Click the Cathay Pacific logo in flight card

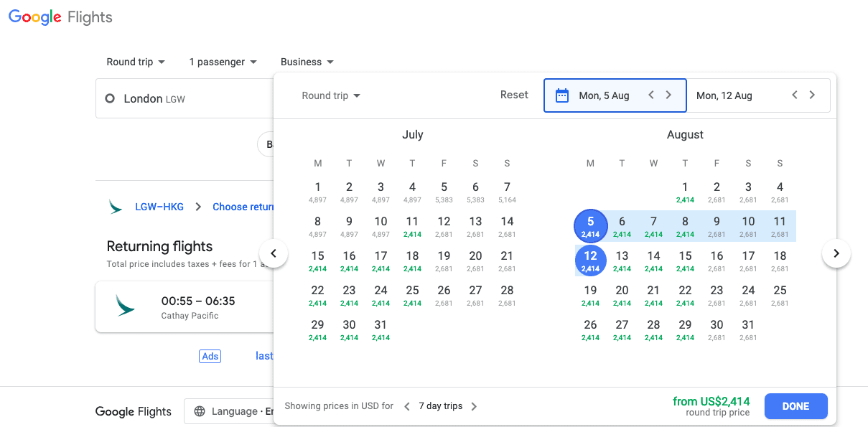pos(126,305)
